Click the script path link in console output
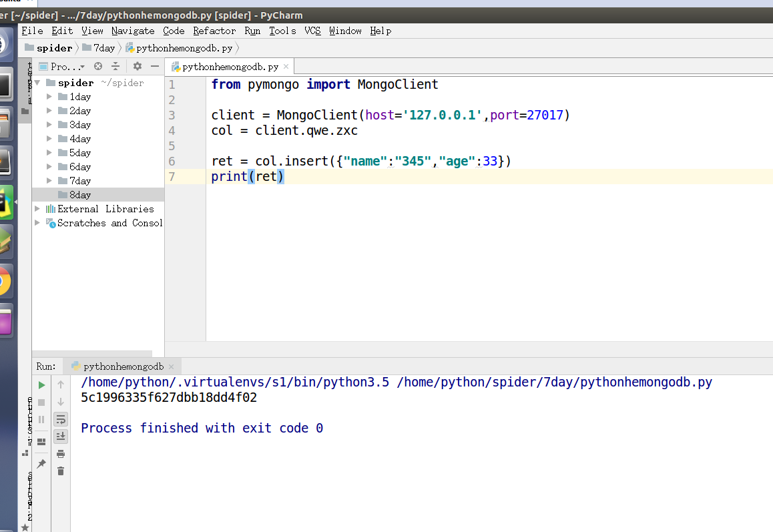Viewport: 773px width, 532px height. (x=555, y=382)
